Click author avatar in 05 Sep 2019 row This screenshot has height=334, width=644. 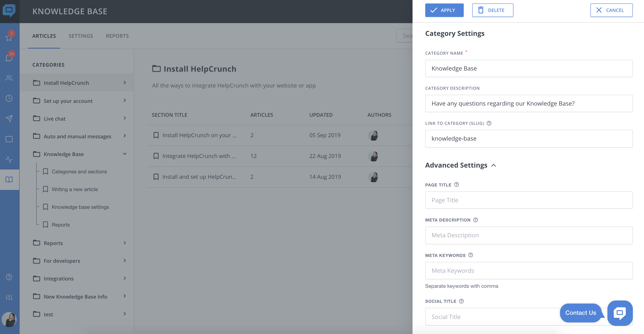(x=373, y=135)
